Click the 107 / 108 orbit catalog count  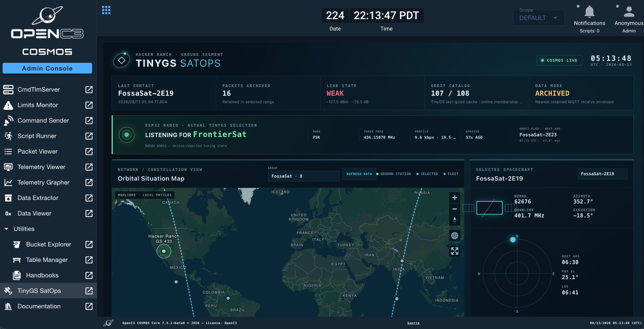pos(450,93)
